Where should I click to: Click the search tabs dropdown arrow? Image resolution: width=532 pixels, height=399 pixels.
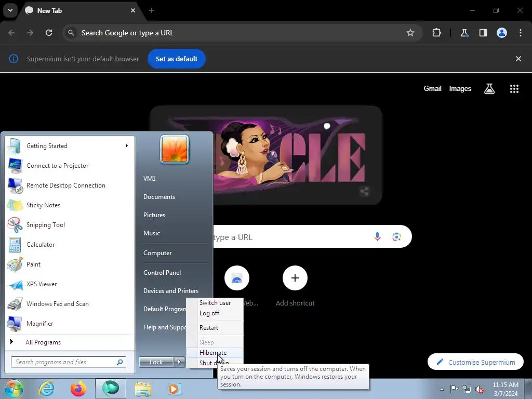[x=10, y=10]
